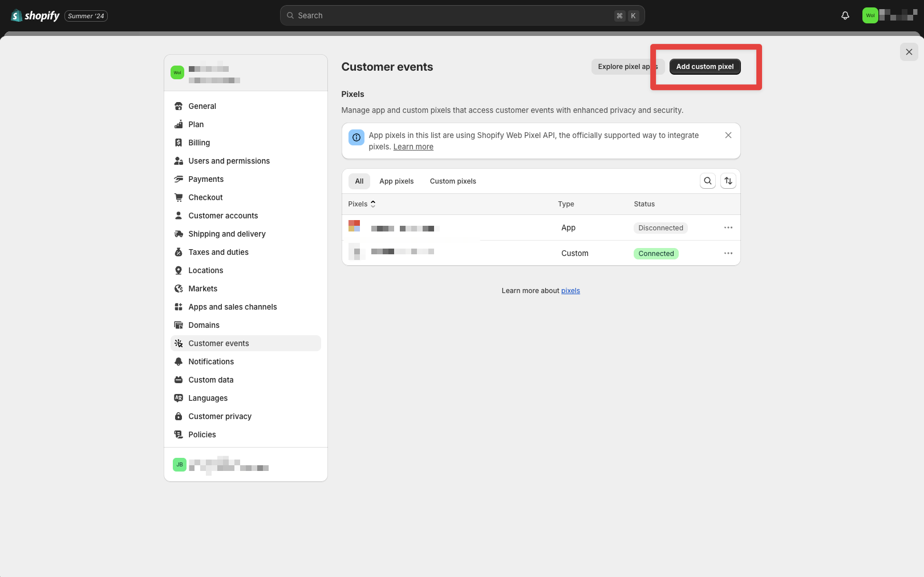The image size is (924, 577).
Task: Open actions menu for the Connected custom pixel
Action: coord(728,253)
